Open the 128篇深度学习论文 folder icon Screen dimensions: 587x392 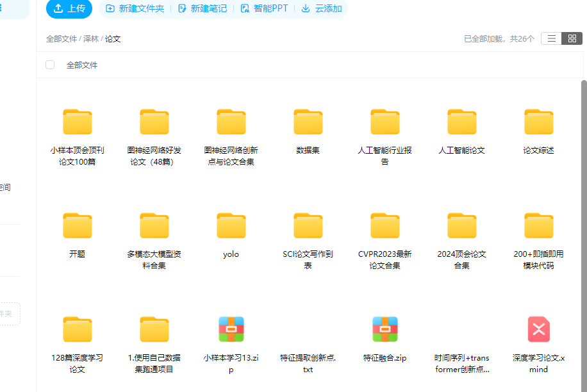pyautogui.click(x=78, y=329)
